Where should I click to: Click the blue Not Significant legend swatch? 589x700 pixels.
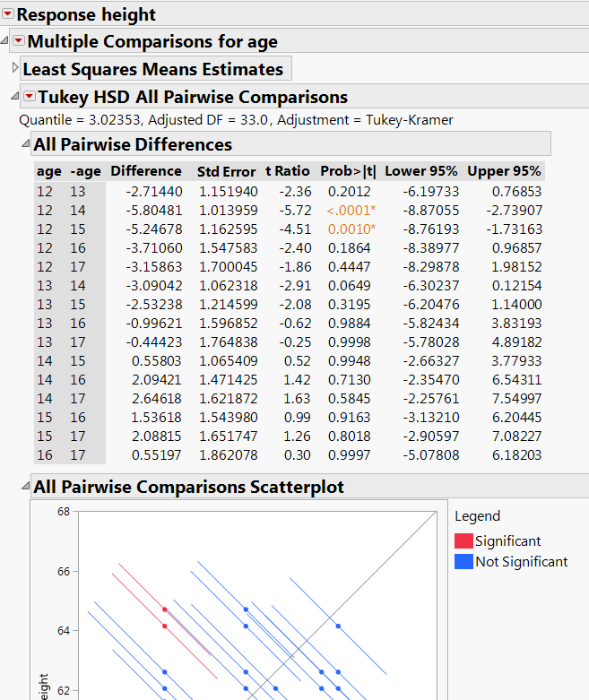coord(463,562)
